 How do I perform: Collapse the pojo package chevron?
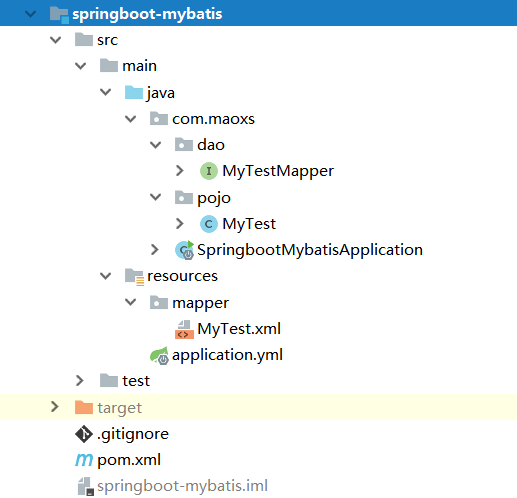(155, 197)
